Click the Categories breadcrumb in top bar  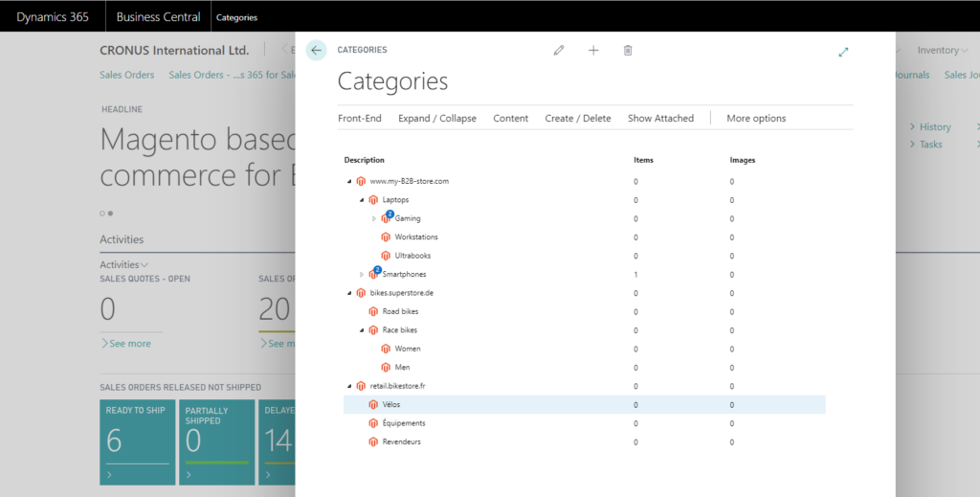click(237, 17)
